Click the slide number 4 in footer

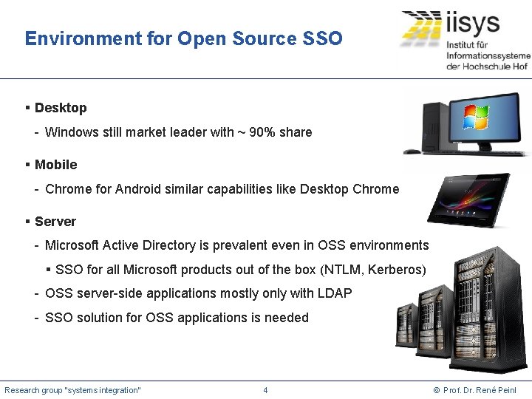[x=265, y=390]
